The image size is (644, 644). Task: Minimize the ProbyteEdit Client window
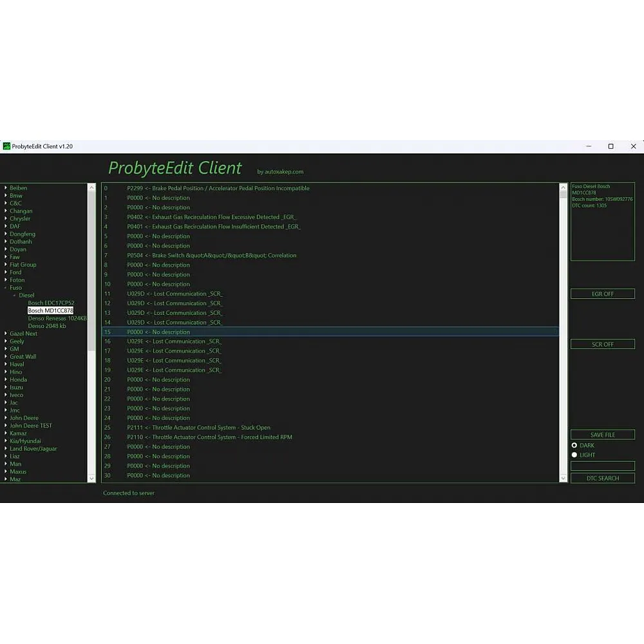pyautogui.click(x=588, y=146)
